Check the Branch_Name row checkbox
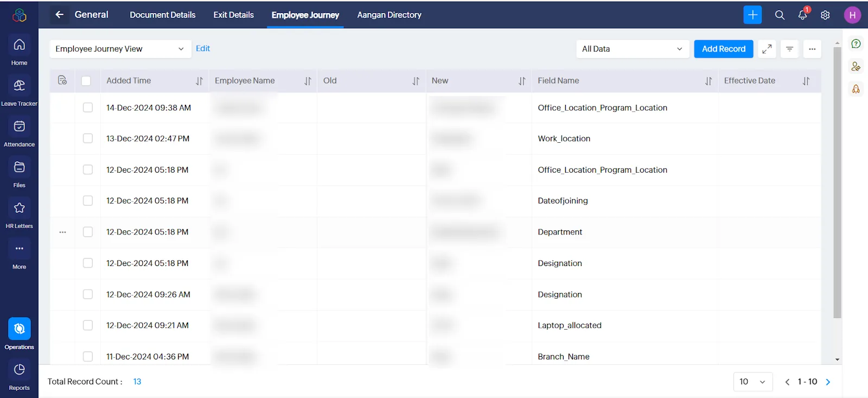Image resolution: width=868 pixels, height=398 pixels. (88, 357)
